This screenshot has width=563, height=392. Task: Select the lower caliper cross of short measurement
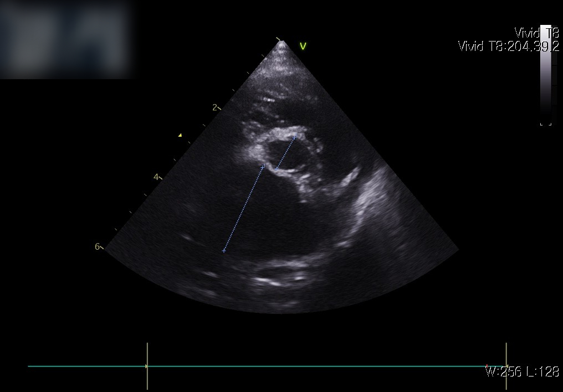277,168
